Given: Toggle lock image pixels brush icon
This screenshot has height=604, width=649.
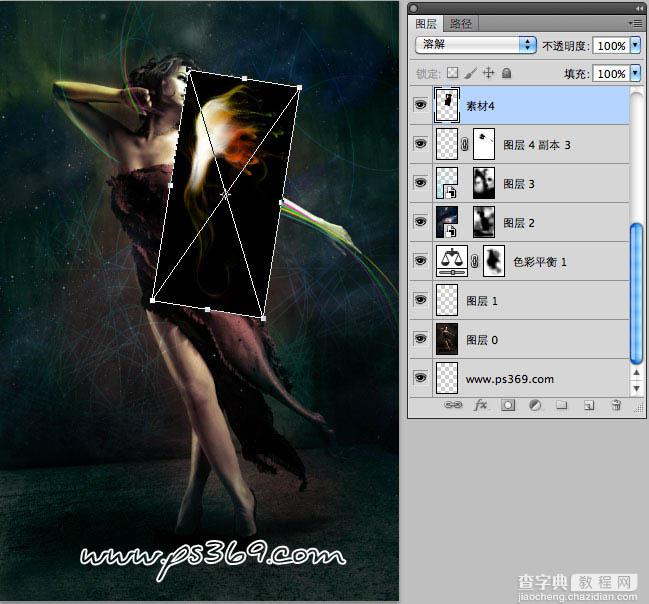Looking at the screenshot, I should [470, 73].
